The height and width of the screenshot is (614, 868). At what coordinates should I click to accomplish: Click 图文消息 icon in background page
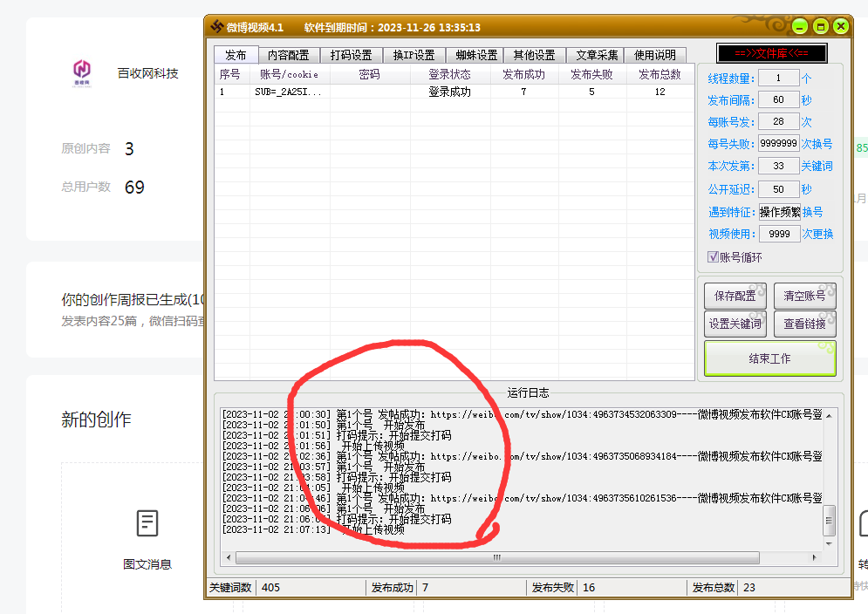point(147,523)
